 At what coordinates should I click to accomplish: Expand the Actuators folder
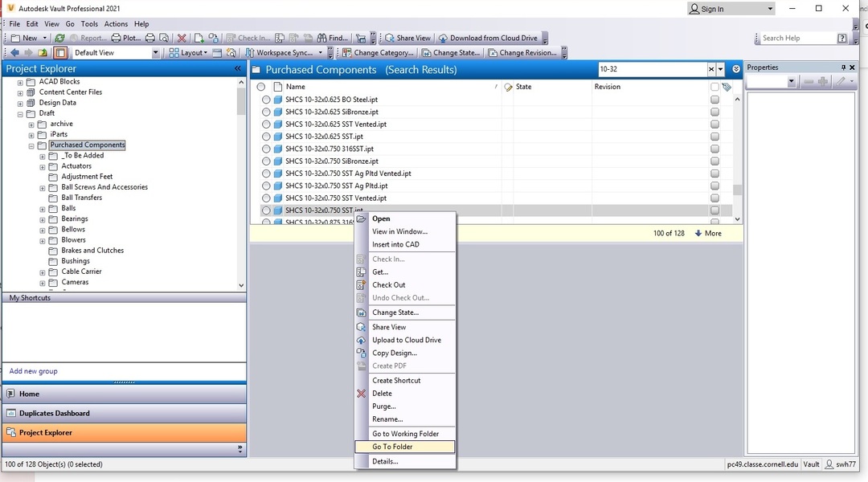click(43, 167)
